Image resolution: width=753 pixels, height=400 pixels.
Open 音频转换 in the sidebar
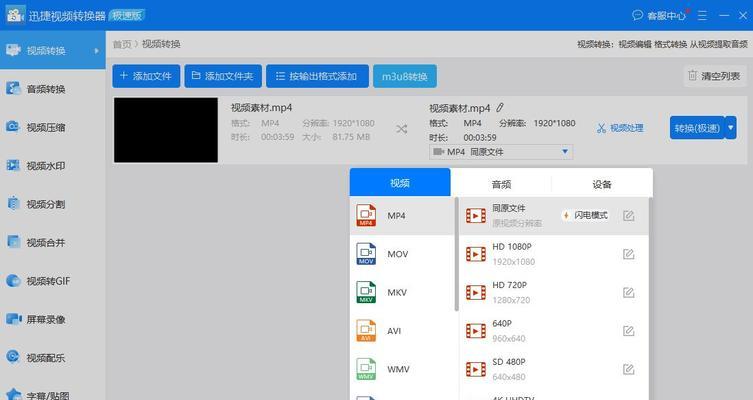[52, 89]
